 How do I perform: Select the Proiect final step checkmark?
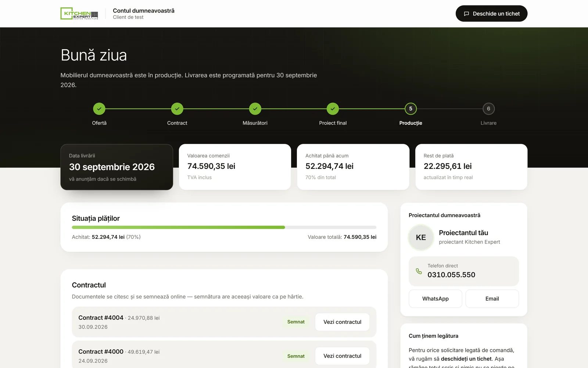pyautogui.click(x=333, y=109)
